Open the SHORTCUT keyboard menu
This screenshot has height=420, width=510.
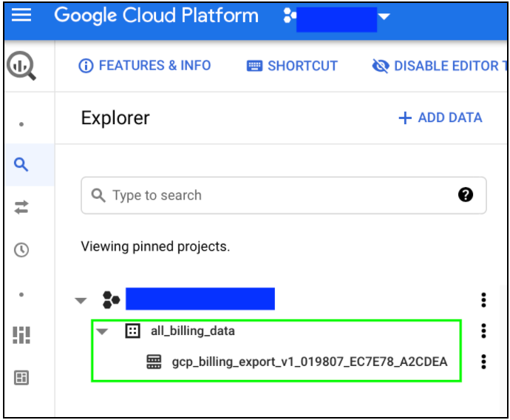click(x=292, y=66)
